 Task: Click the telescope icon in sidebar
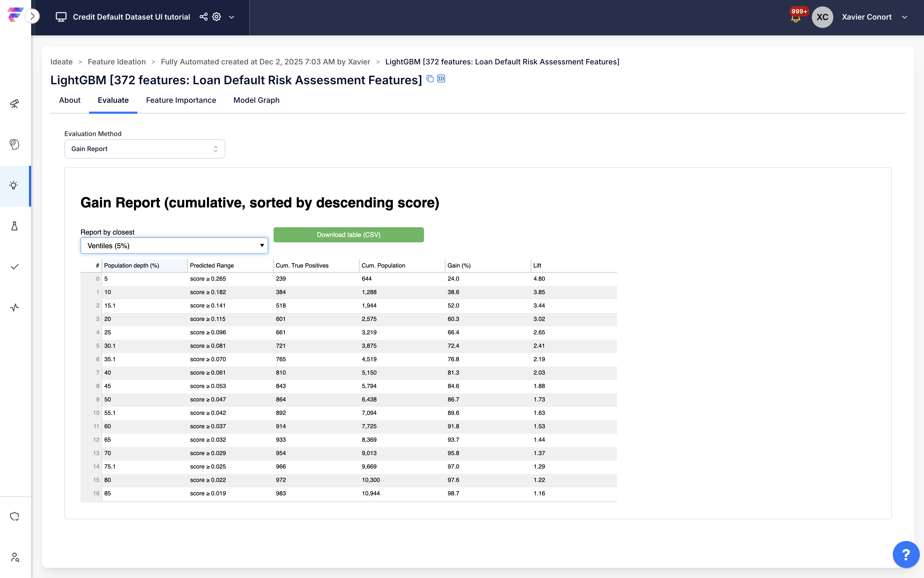(14, 104)
